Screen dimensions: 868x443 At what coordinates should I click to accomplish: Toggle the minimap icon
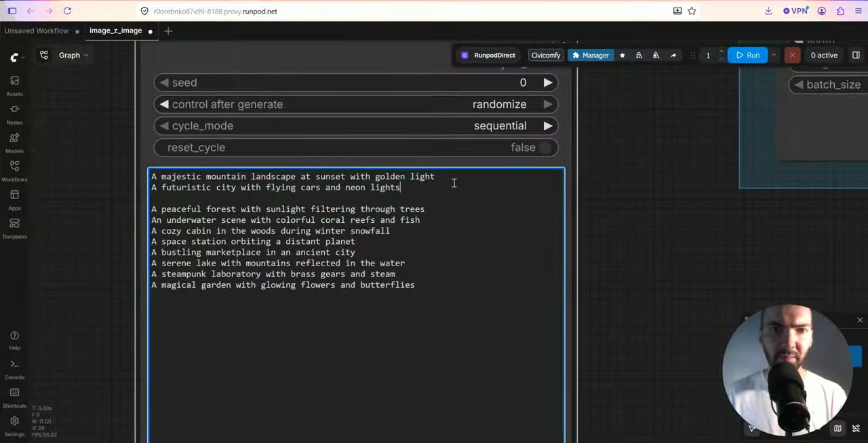pyautogui.click(x=837, y=428)
